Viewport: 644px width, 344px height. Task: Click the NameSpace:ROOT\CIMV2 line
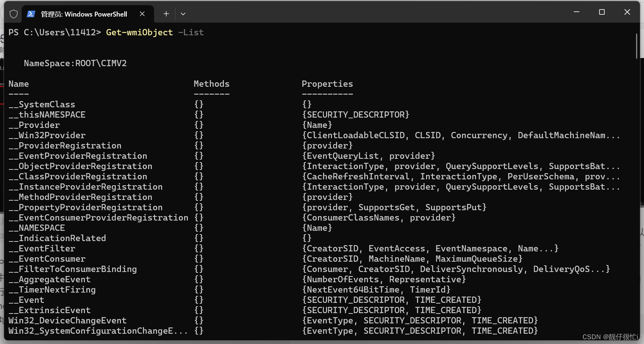point(75,63)
